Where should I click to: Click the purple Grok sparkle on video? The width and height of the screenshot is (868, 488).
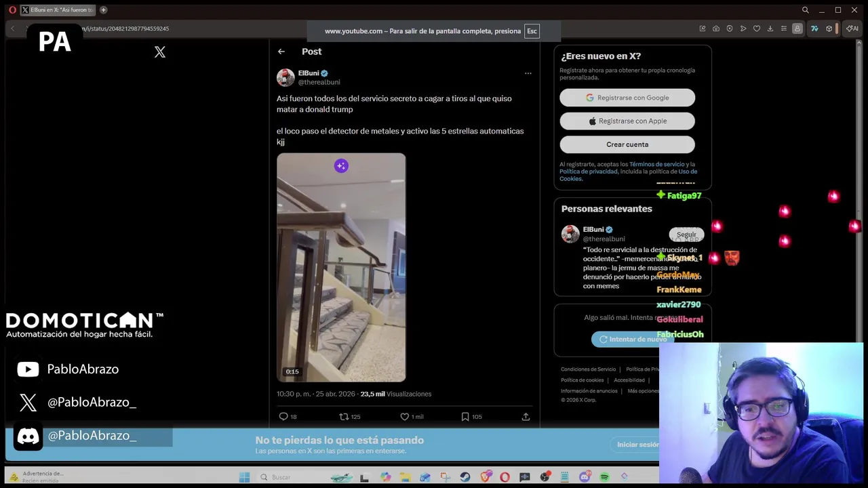[x=341, y=166]
